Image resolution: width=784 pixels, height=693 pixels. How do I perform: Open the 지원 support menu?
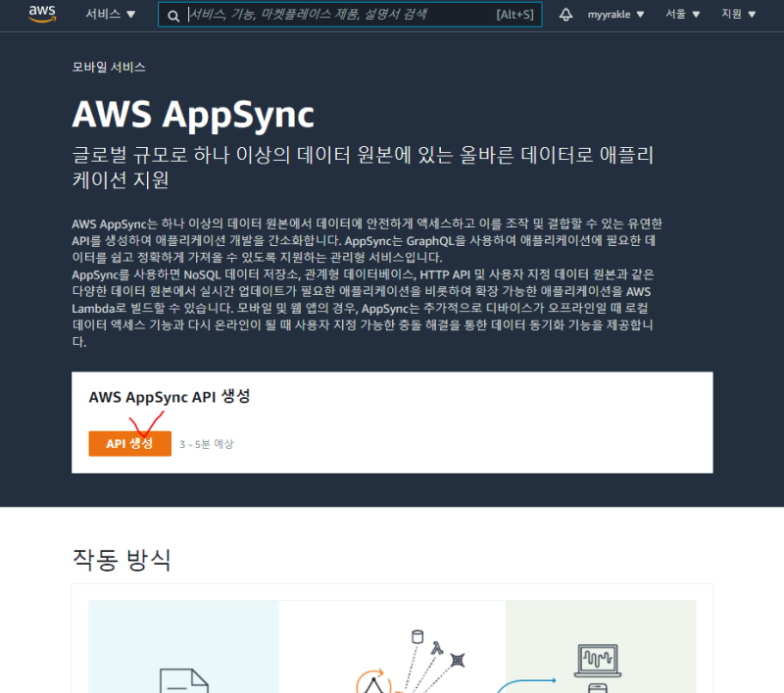coord(737,15)
